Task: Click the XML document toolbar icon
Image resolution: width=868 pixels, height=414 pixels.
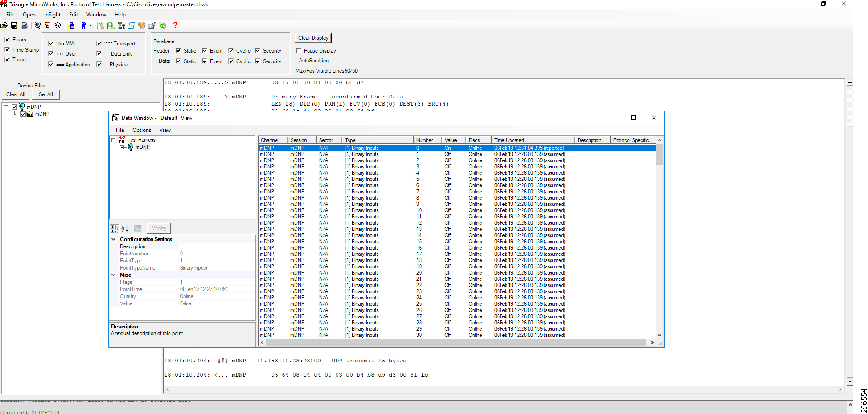Action: pyautogui.click(x=25, y=25)
